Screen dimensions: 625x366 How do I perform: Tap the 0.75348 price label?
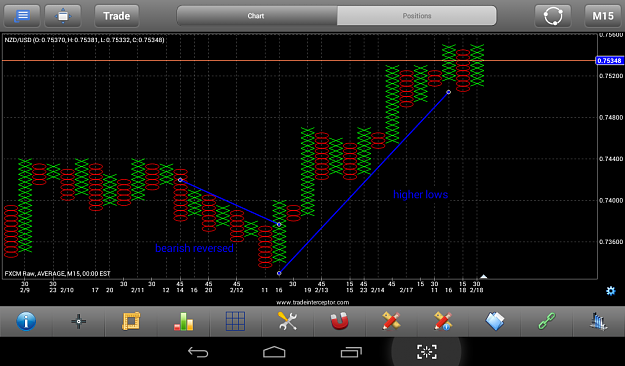(x=609, y=61)
